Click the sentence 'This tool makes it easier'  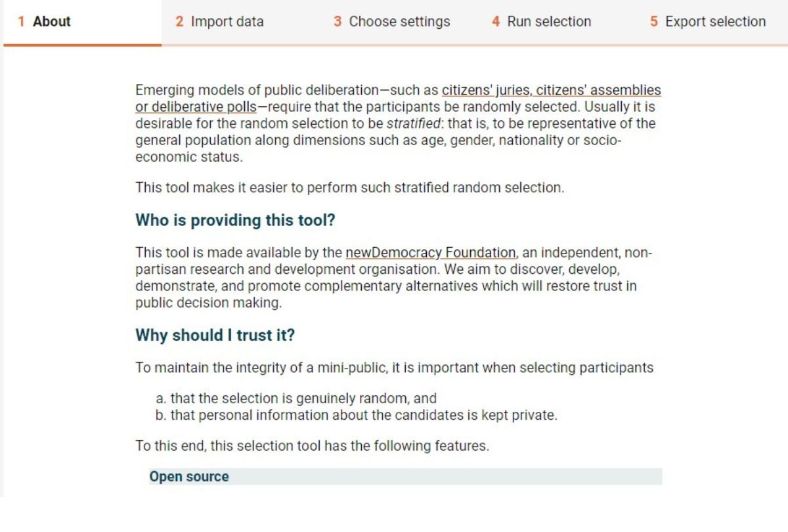(x=350, y=188)
